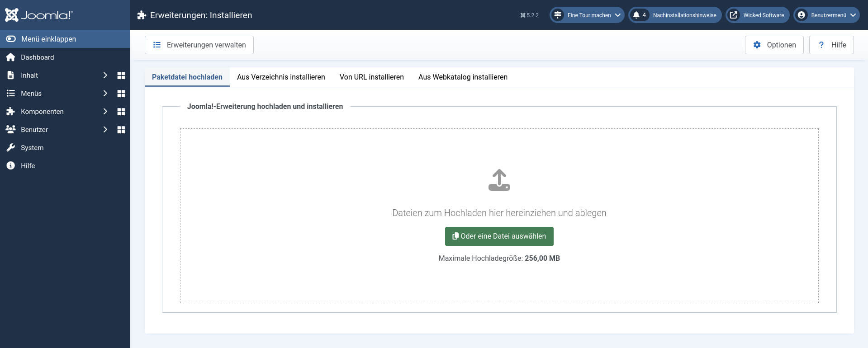Select the Paketdatei hochladen tab
This screenshot has height=348, width=868.
(187, 77)
